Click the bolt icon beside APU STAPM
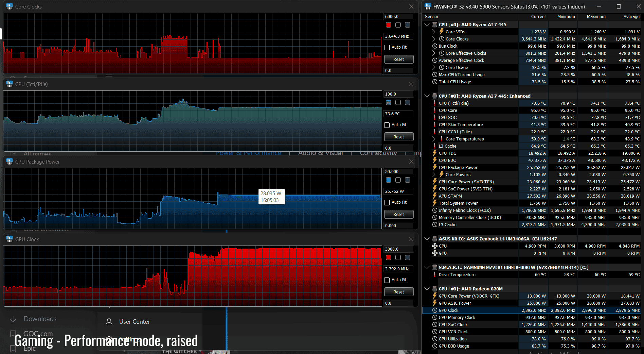This screenshot has width=644, height=354. pos(435,196)
